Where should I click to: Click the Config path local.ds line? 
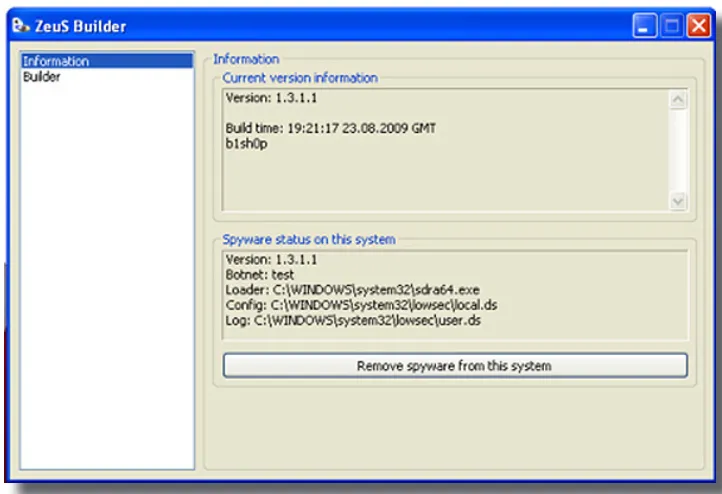(361, 305)
